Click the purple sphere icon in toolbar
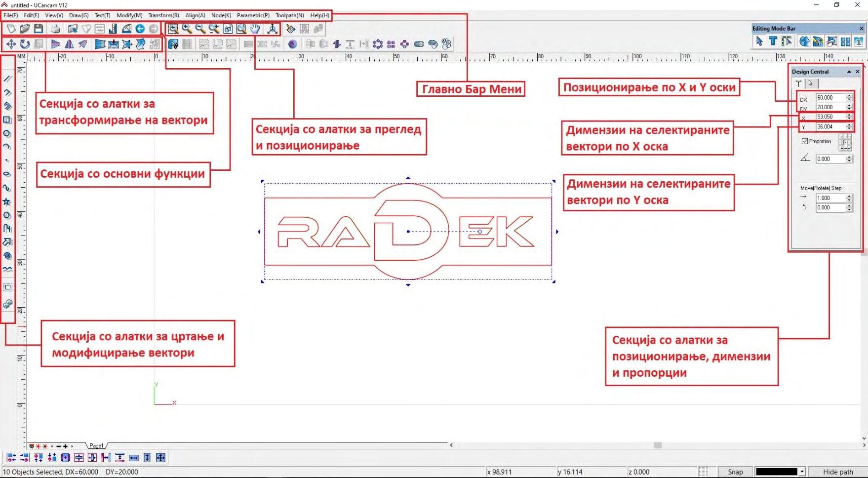Screen dimensions: 868x478 point(293,44)
